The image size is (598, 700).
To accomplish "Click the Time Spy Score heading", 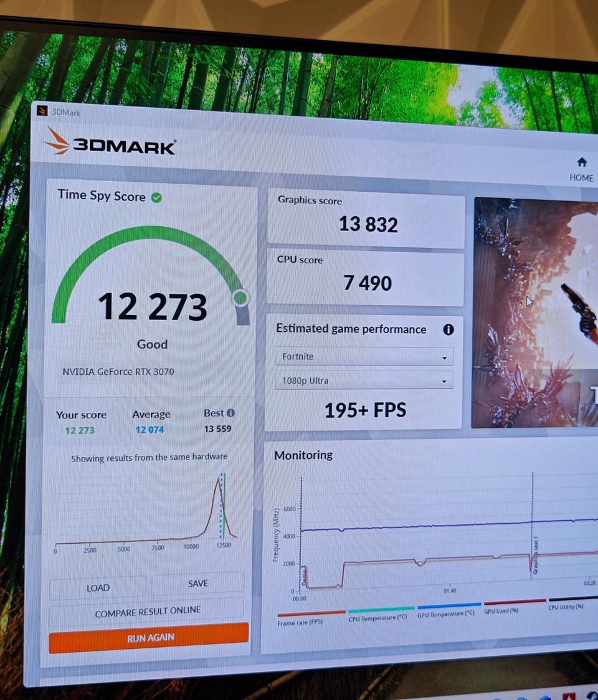I will [102, 196].
